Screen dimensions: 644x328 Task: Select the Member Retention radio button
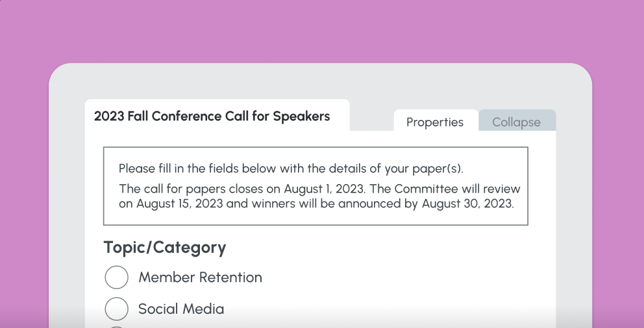click(x=117, y=277)
